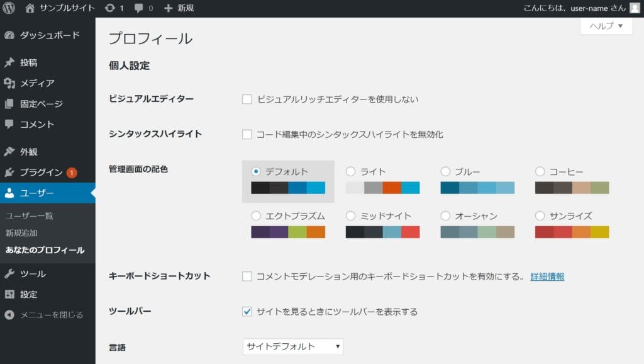Click the user avatar in top right
Screen dimensions: 644x364
point(634,8)
